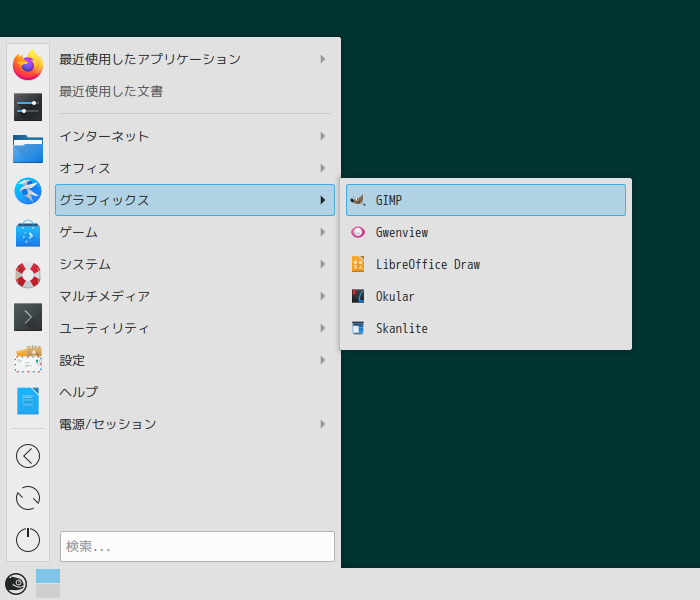Expand the インターネット submenu arrow

(323, 136)
